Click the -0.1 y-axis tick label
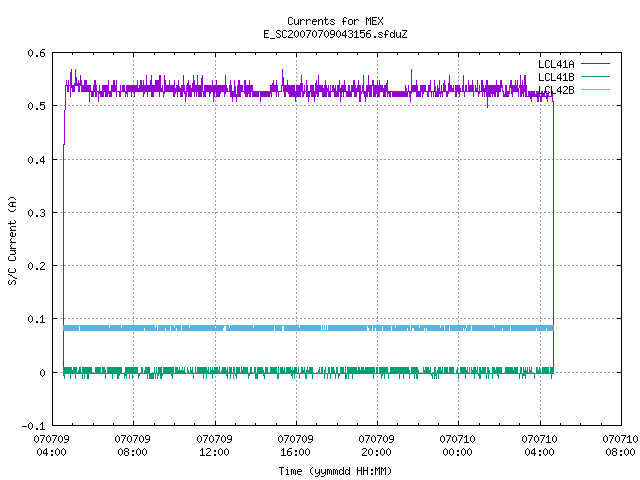640x480 pixels. pyautogui.click(x=33, y=426)
